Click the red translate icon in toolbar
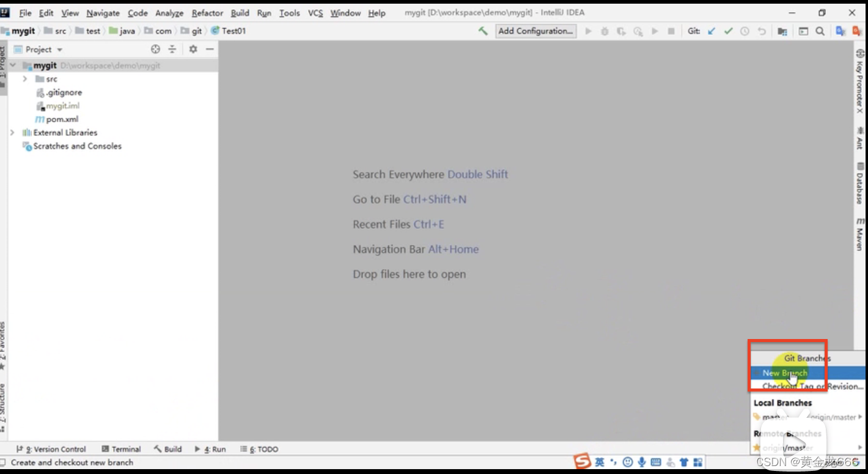868x474 pixels. pyautogui.click(x=858, y=31)
